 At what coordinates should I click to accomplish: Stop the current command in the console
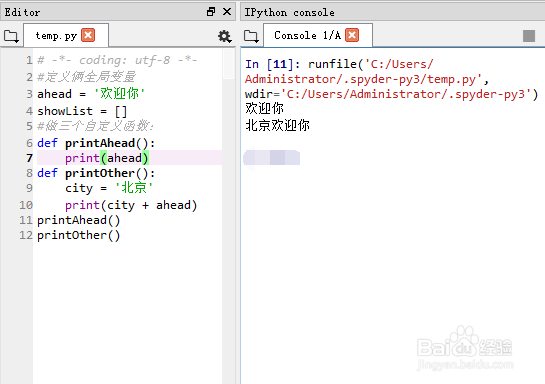coord(529,35)
